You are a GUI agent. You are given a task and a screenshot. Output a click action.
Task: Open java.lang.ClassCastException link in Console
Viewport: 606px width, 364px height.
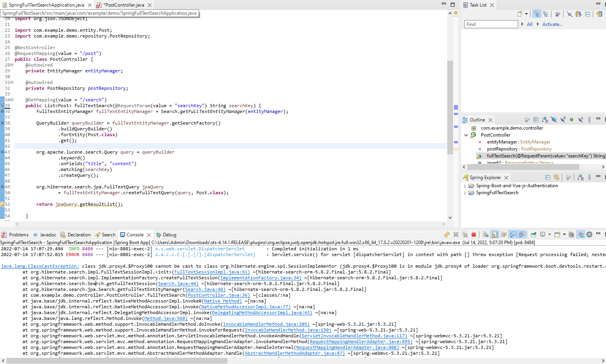(x=40, y=266)
